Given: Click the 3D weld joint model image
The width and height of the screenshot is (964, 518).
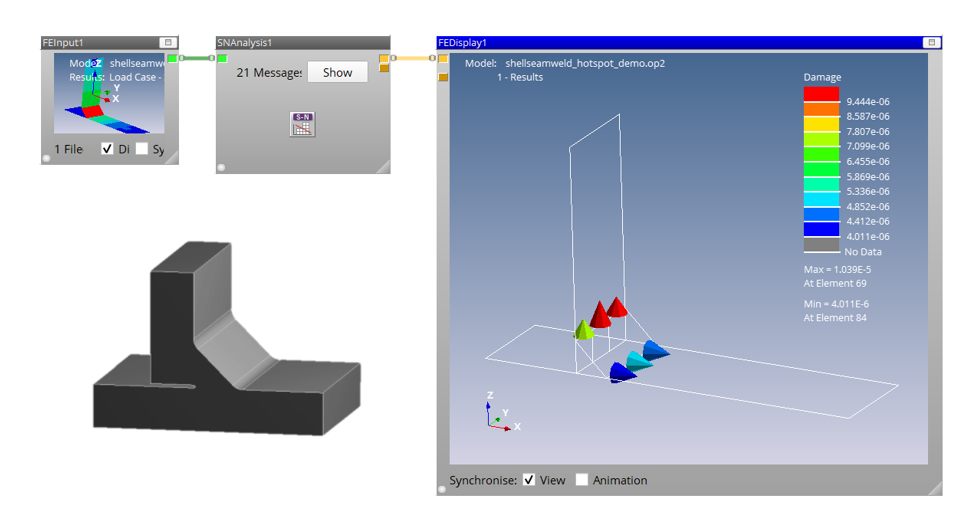Looking at the screenshot, I should pos(227,338).
